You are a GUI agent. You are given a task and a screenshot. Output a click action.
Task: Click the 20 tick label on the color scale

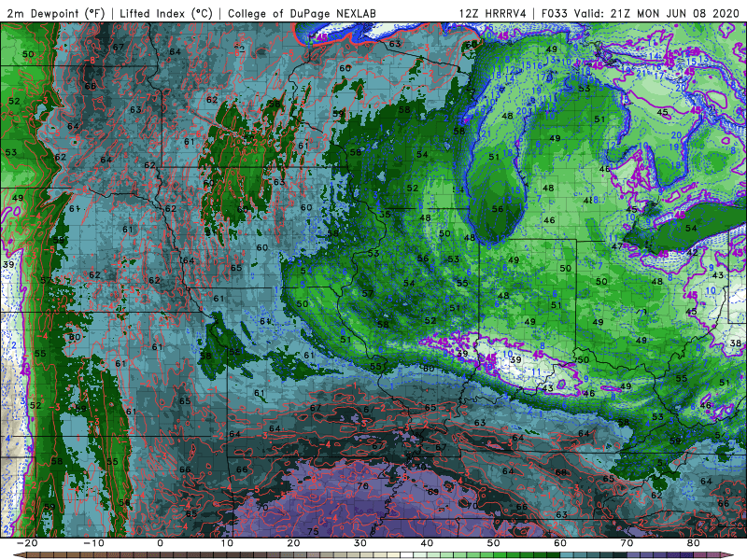point(293,543)
